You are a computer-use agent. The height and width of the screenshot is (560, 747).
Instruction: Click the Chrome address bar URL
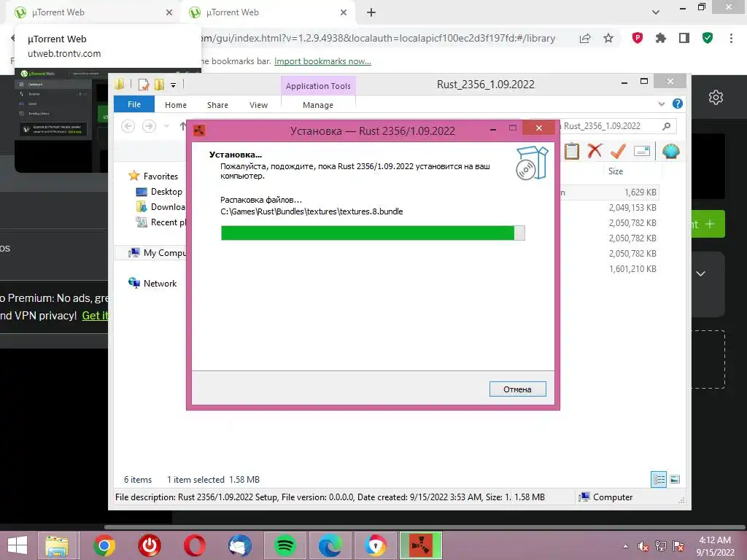pyautogui.click(x=379, y=38)
